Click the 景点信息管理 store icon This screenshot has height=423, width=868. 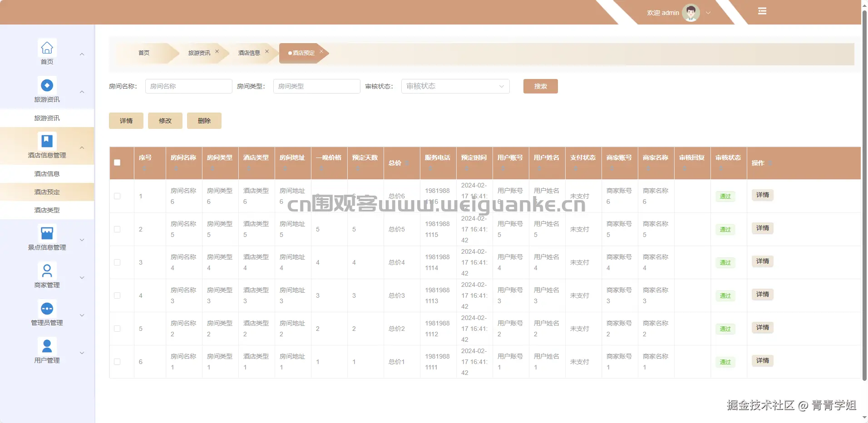47,233
